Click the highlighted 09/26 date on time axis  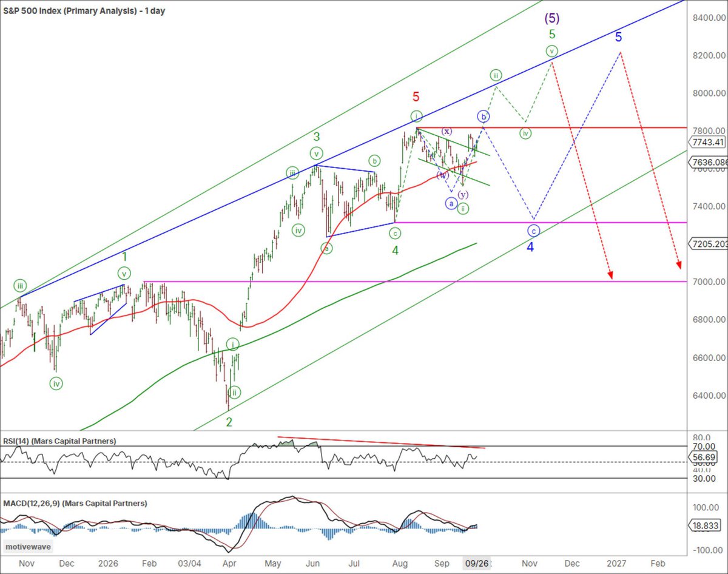tap(476, 564)
